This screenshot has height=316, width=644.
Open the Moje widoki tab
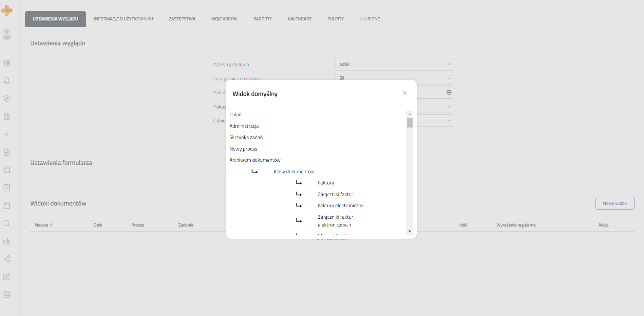[x=224, y=19]
